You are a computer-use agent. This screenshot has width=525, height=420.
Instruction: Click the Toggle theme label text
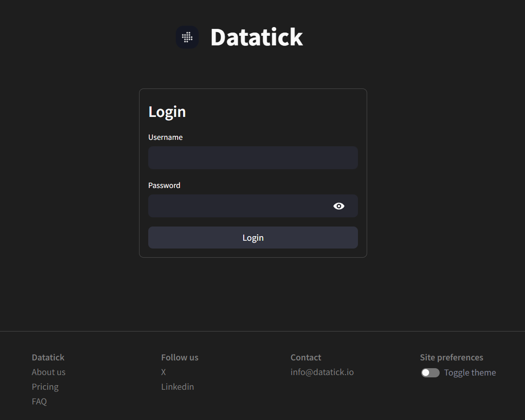(x=470, y=372)
